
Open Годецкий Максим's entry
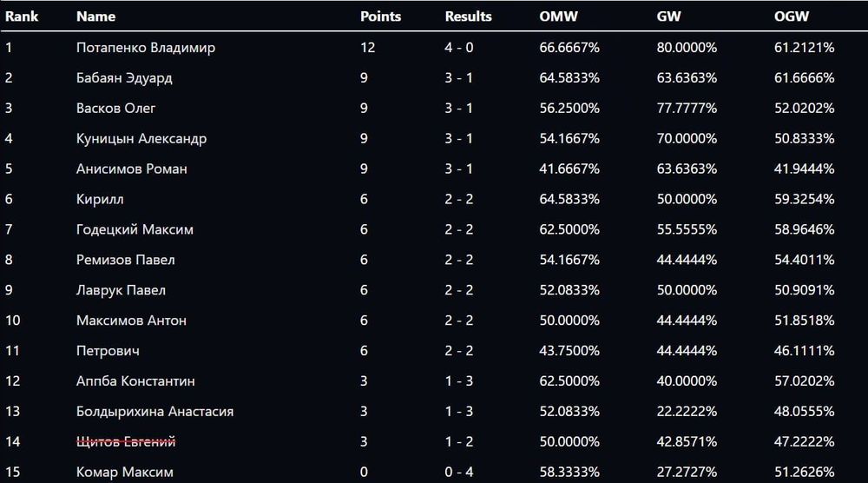click(x=135, y=229)
